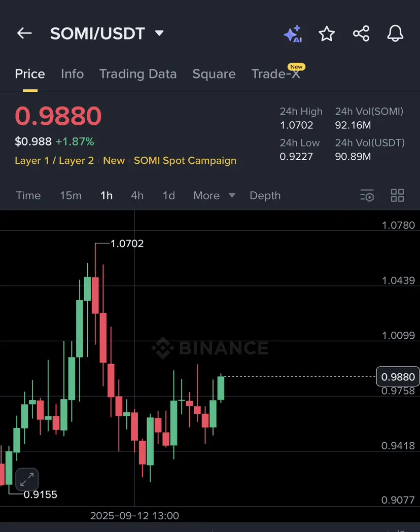Open chart indicator settings icon
Viewport: 420px width, 532px height.
click(x=367, y=195)
